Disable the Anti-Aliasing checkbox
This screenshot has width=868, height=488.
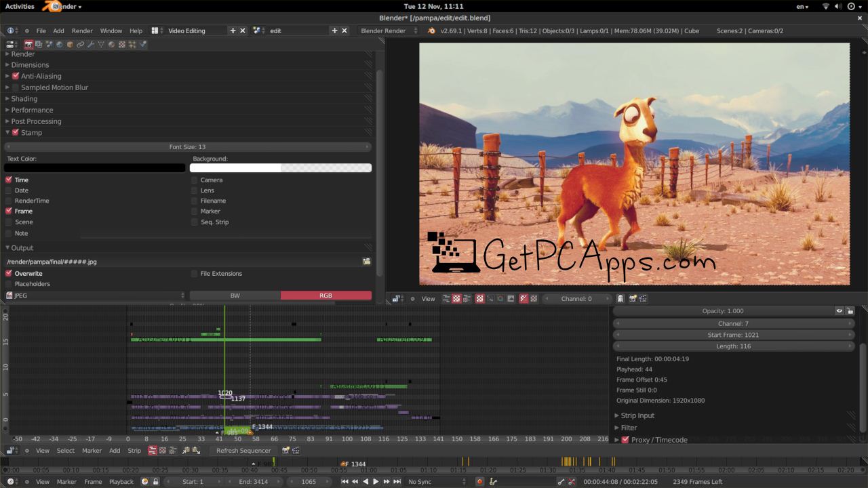coord(16,76)
